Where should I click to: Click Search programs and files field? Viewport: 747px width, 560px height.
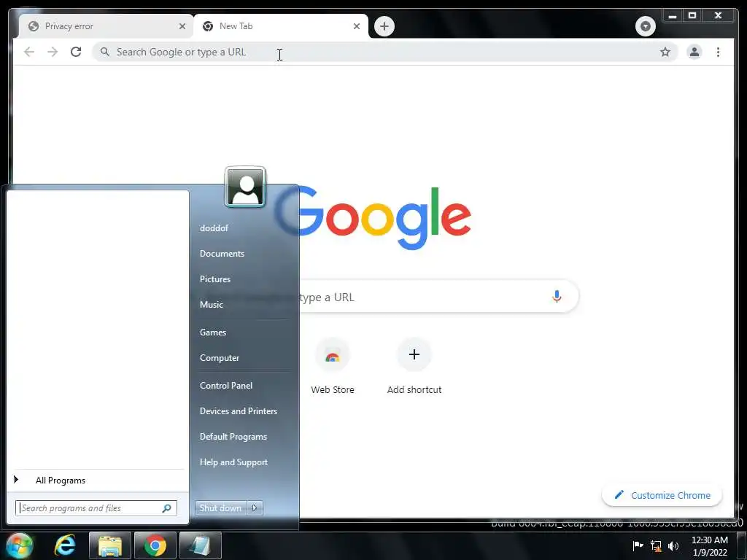click(x=96, y=508)
